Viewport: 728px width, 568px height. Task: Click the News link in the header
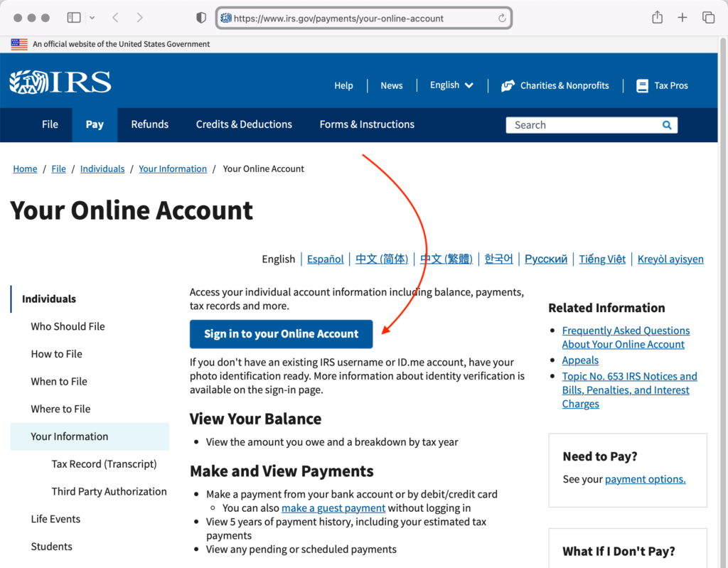(x=392, y=85)
